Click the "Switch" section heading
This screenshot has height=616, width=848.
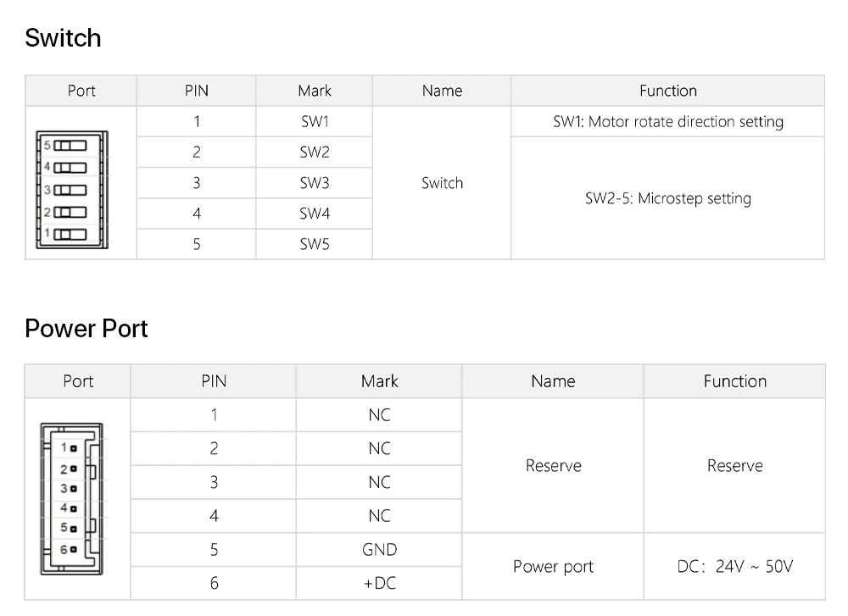[x=63, y=38]
